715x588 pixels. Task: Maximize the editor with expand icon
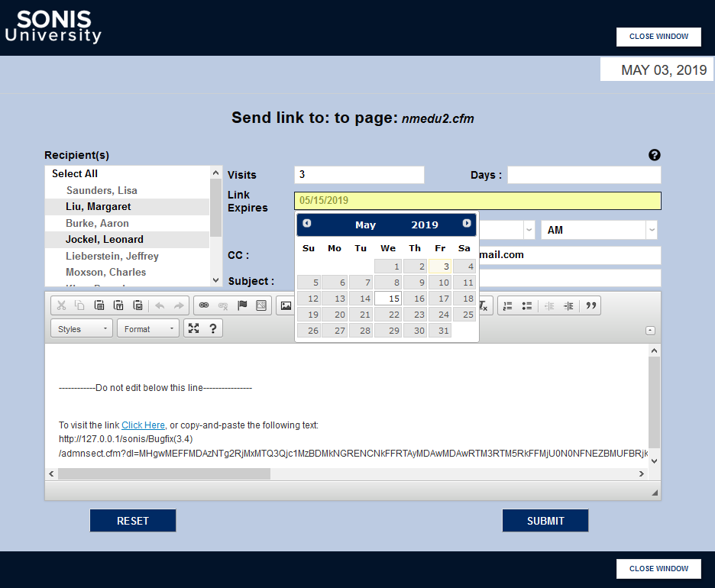click(193, 328)
